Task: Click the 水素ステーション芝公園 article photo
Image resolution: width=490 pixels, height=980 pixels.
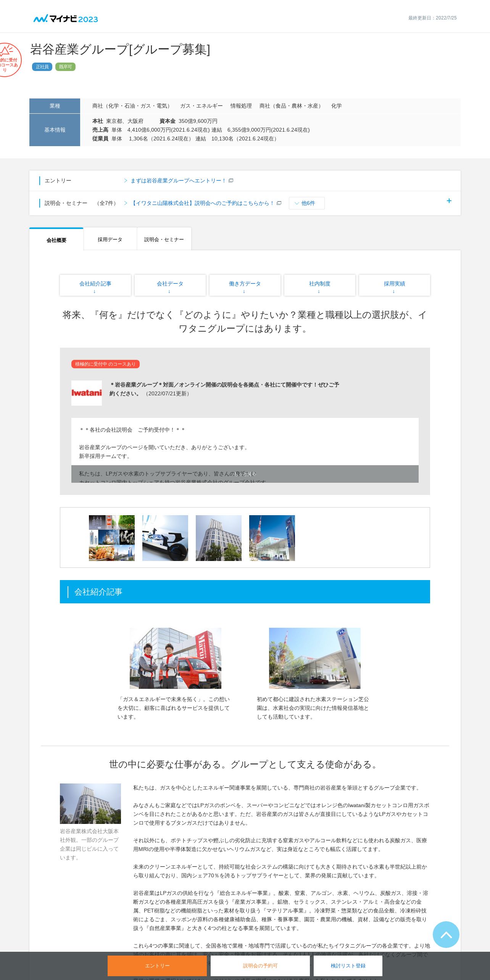Action: coord(315,658)
